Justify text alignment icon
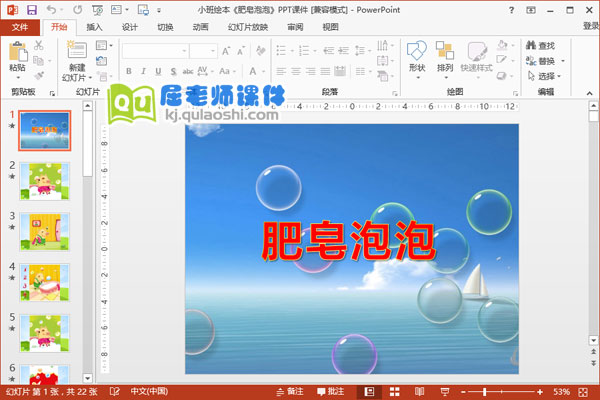Image resolution: width=600 pixels, height=400 pixels. pyautogui.click(x=325, y=71)
